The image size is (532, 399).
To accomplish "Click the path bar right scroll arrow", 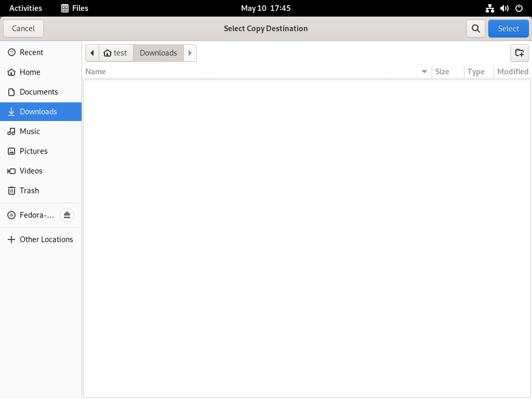I will 190,53.
